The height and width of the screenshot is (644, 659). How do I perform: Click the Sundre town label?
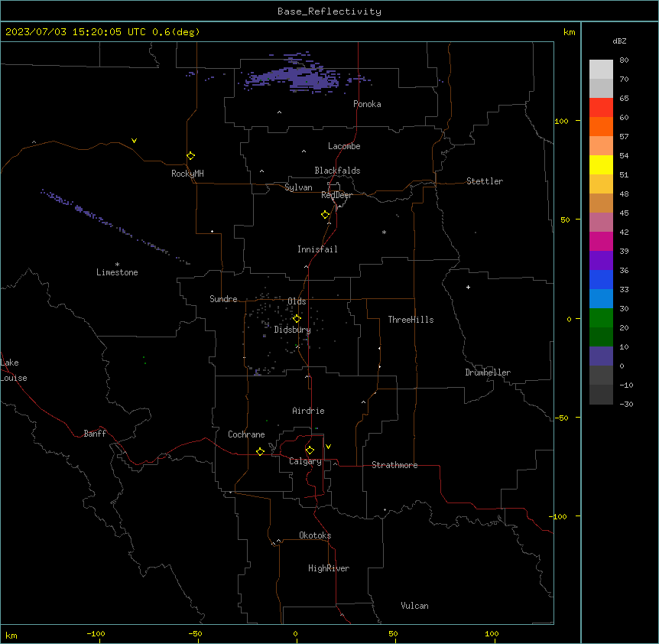223,299
